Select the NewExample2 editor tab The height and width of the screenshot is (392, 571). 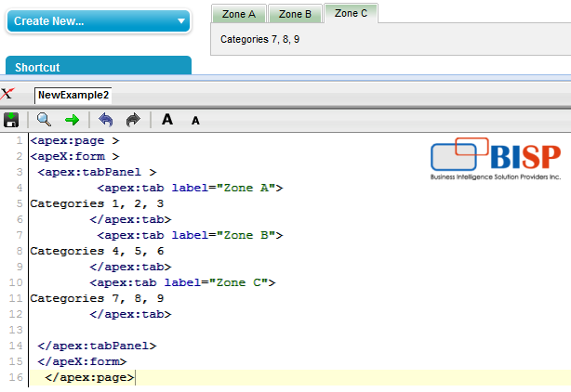pyautogui.click(x=73, y=95)
